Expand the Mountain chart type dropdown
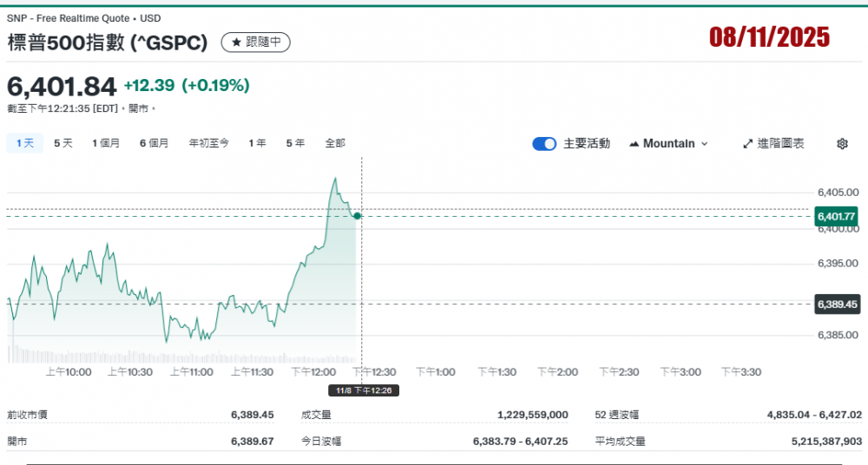 point(668,144)
